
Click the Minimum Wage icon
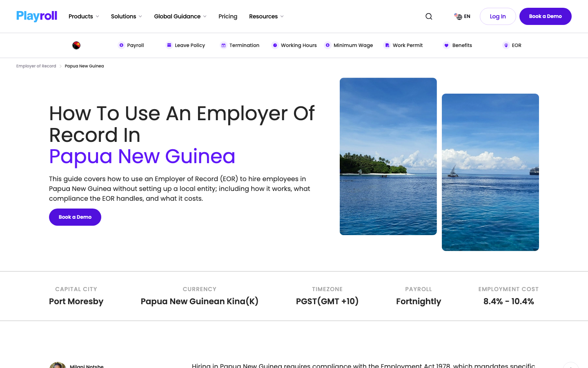(x=327, y=45)
